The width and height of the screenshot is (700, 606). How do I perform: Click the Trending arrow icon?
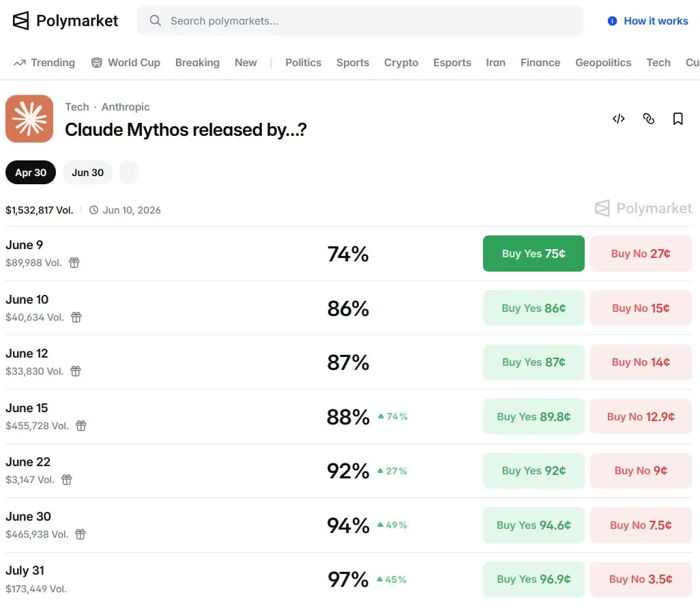20,63
